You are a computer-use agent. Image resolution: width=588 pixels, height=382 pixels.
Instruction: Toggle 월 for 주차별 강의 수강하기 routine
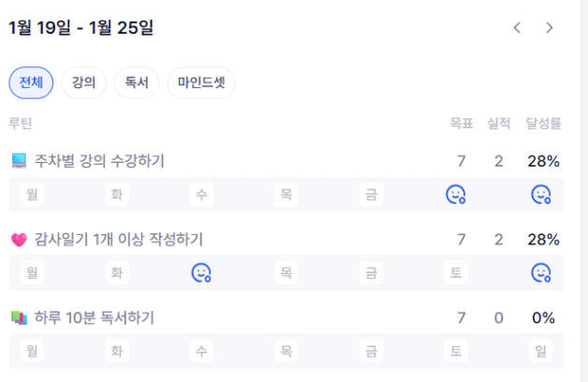(x=32, y=195)
